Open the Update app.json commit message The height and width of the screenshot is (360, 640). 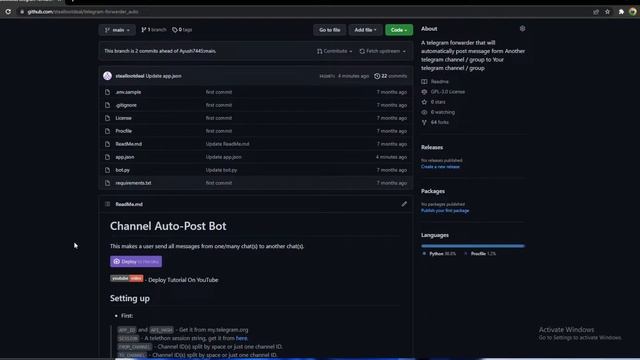click(x=164, y=76)
